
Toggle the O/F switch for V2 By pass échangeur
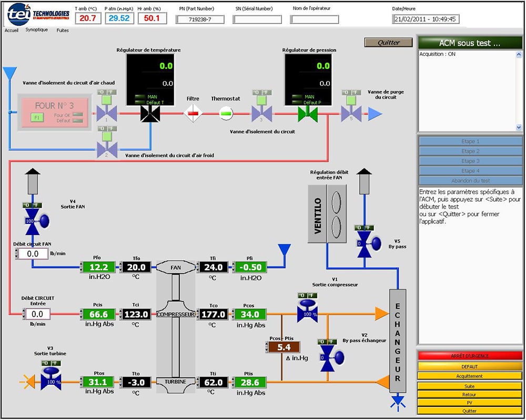pyautogui.click(x=328, y=342)
